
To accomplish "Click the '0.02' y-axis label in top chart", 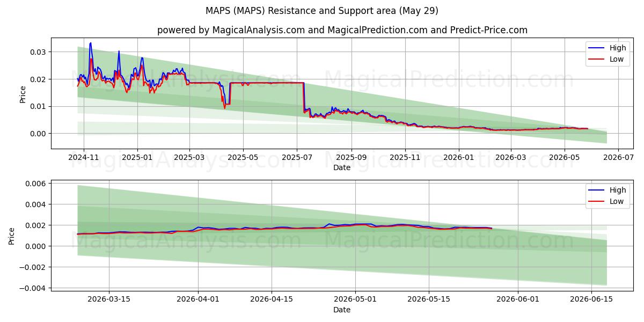I will [x=39, y=79].
